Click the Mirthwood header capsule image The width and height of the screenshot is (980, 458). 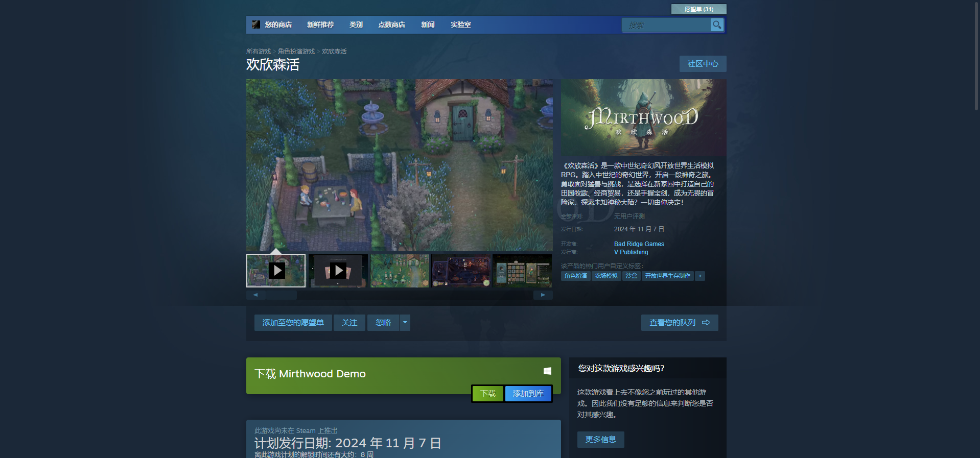[x=644, y=117]
